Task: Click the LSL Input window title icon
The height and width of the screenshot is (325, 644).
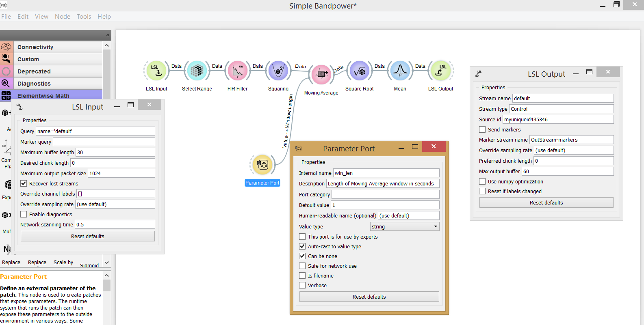Action: coord(20,107)
